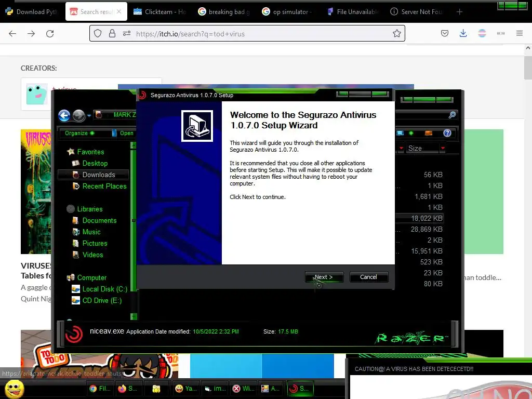
Task: Click the niceav.exe icon in details pane
Action: tap(74, 334)
